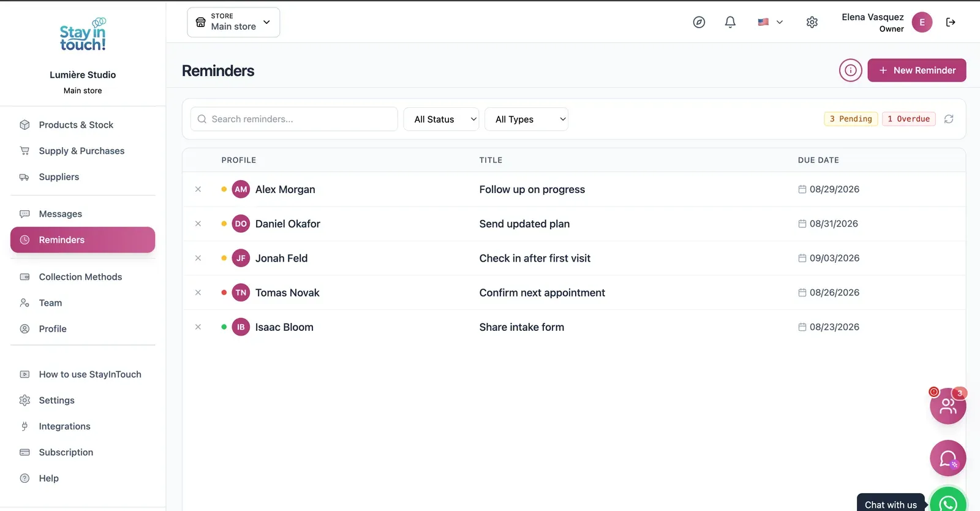Remove the Isaac Bloom reminder row

[198, 327]
